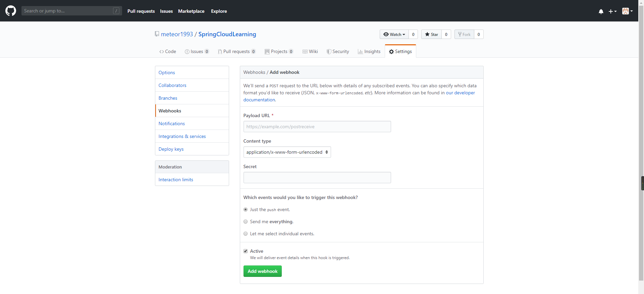
Task: Choose Let me select individual events
Action: click(x=246, y=234)
